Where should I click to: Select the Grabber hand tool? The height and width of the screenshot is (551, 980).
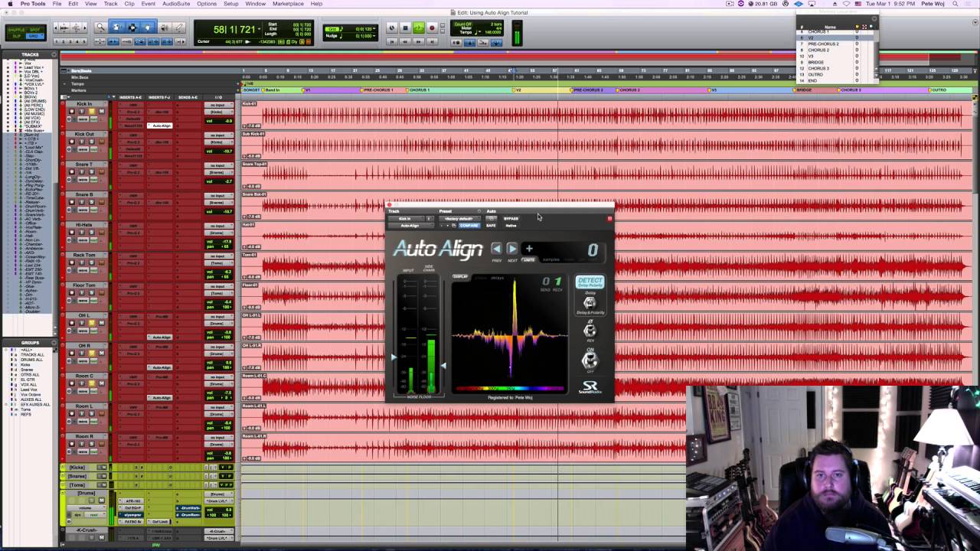[x=148, y=28]
